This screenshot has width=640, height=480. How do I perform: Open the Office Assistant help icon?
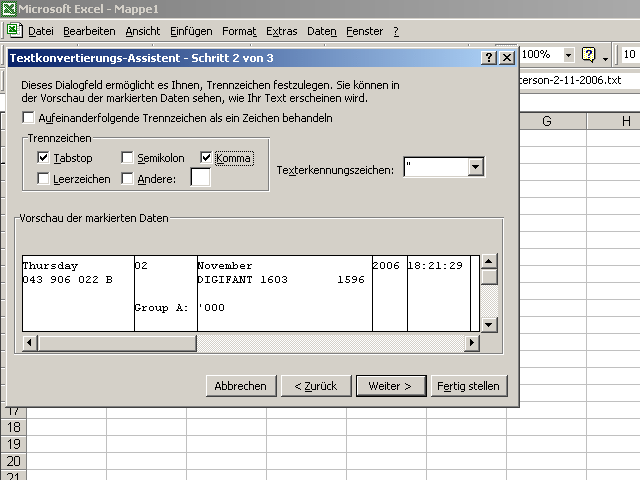(x=589, y=54)
